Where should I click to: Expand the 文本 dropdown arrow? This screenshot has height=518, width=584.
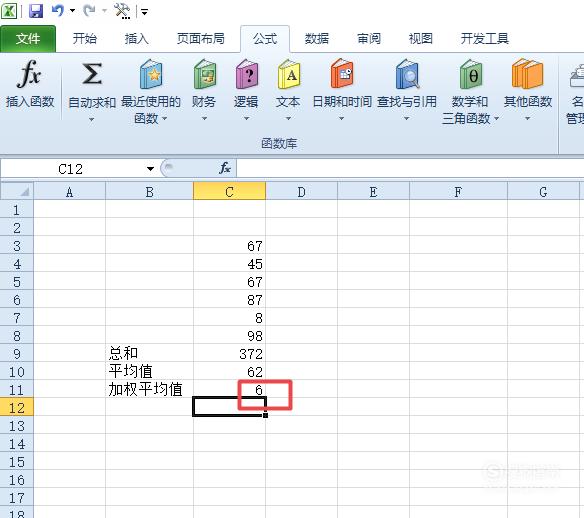[288, 119]
